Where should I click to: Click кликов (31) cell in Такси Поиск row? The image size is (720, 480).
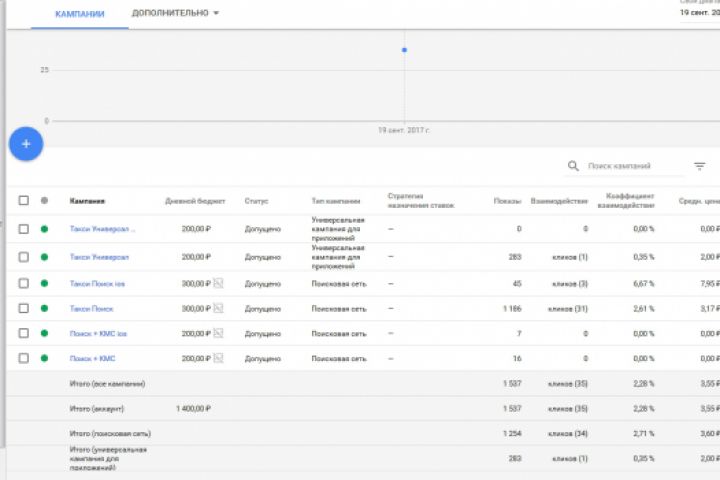(568, 309)
